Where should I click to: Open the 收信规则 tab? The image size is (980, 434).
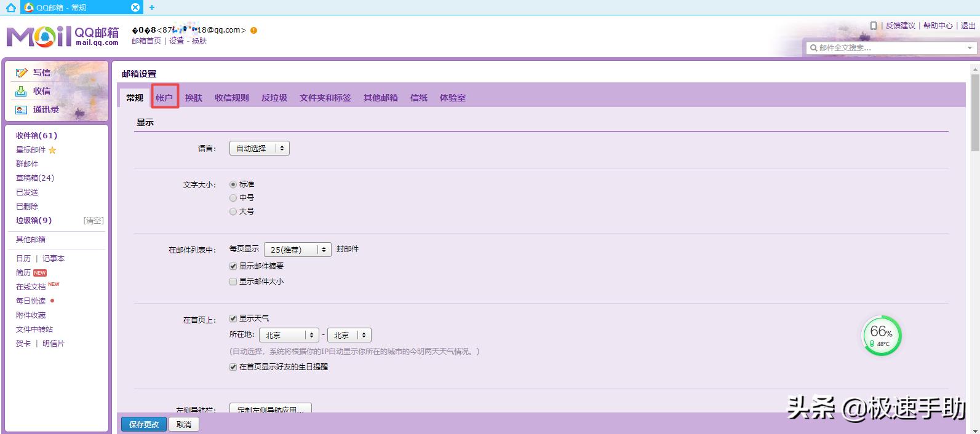coord(232,98)
